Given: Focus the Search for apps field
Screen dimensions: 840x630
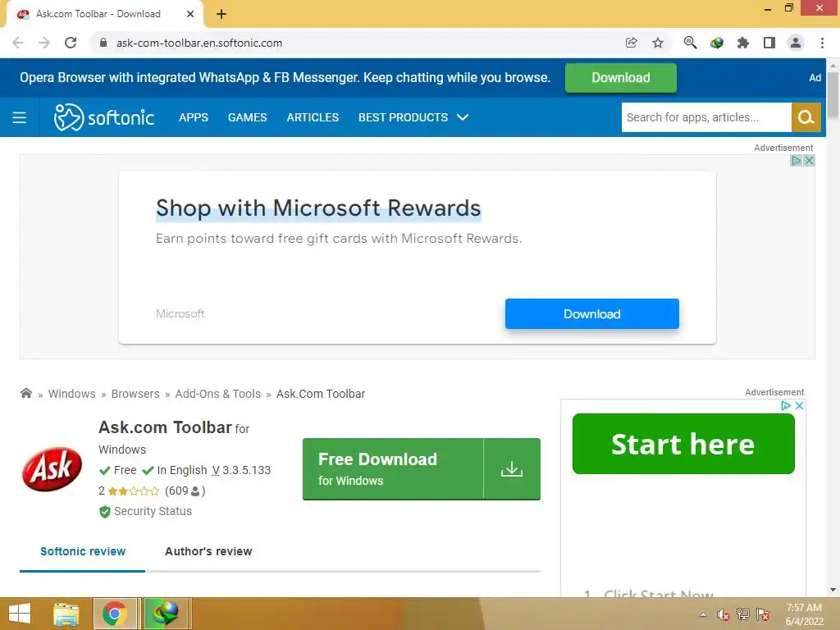Looking at the screenshot, I should (706, 117).
